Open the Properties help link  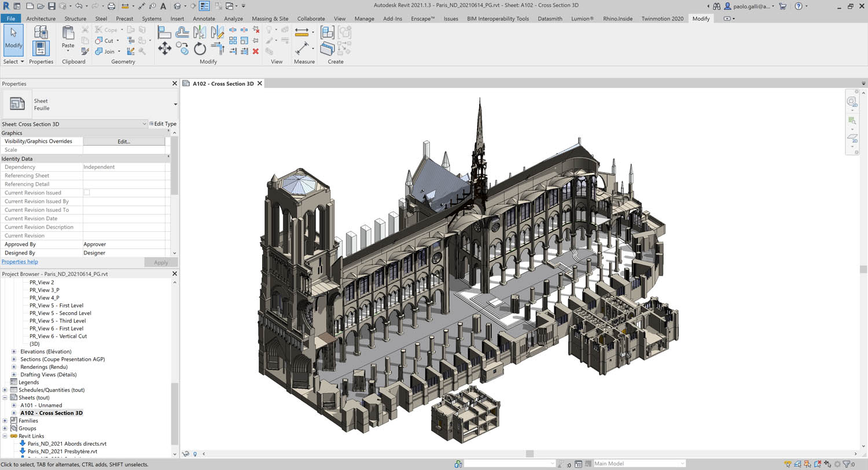point(20,262)
